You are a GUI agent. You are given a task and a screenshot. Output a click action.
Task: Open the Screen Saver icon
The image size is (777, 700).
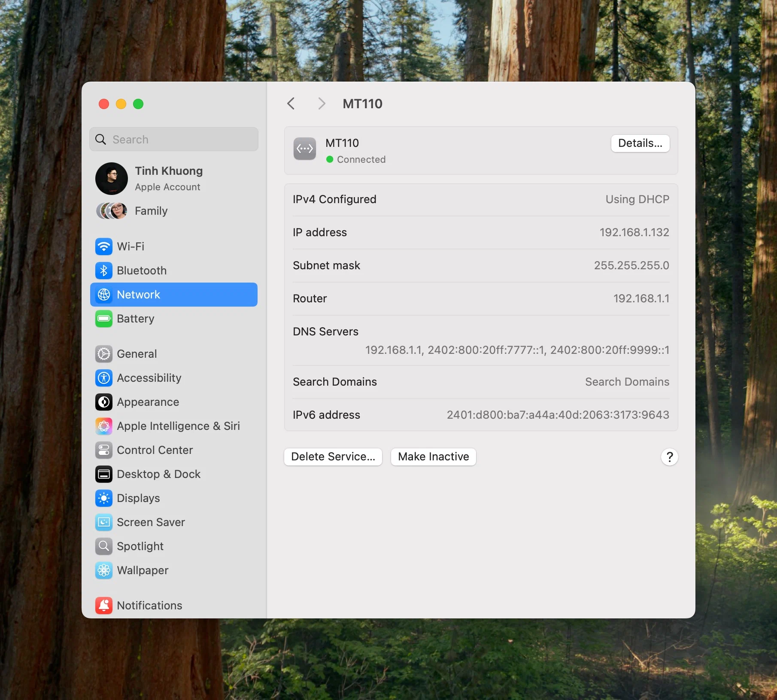coord(104,522)
